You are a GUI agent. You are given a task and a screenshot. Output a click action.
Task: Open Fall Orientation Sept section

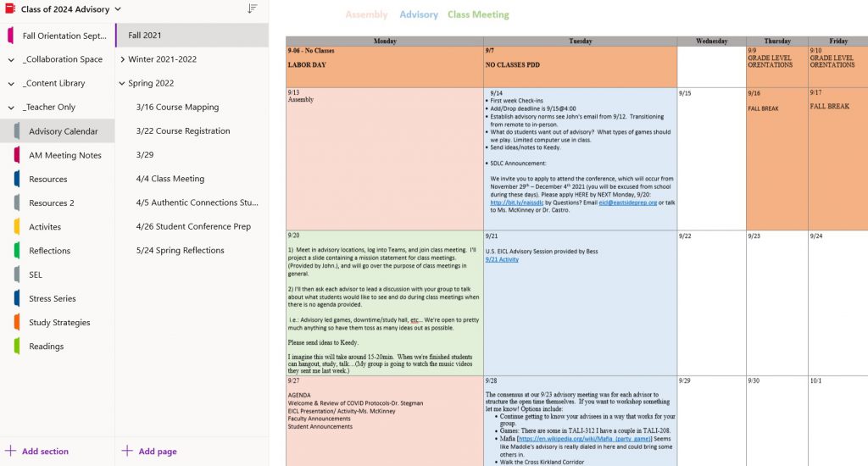(64, 36)
